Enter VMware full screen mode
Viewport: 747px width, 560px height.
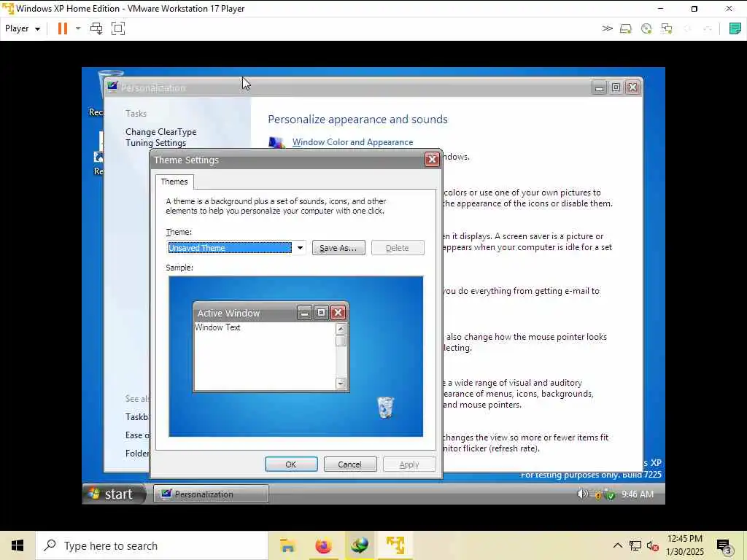coord(118,28)
